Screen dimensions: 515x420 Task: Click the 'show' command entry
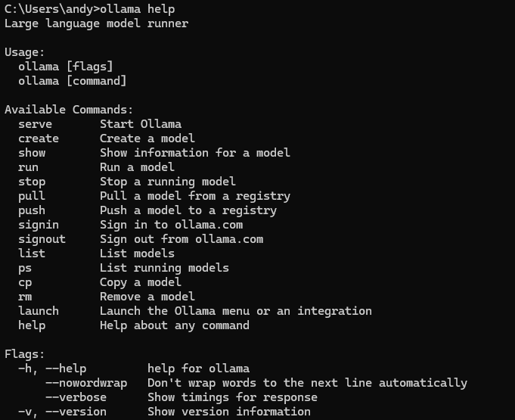click(x=32, y=153)
